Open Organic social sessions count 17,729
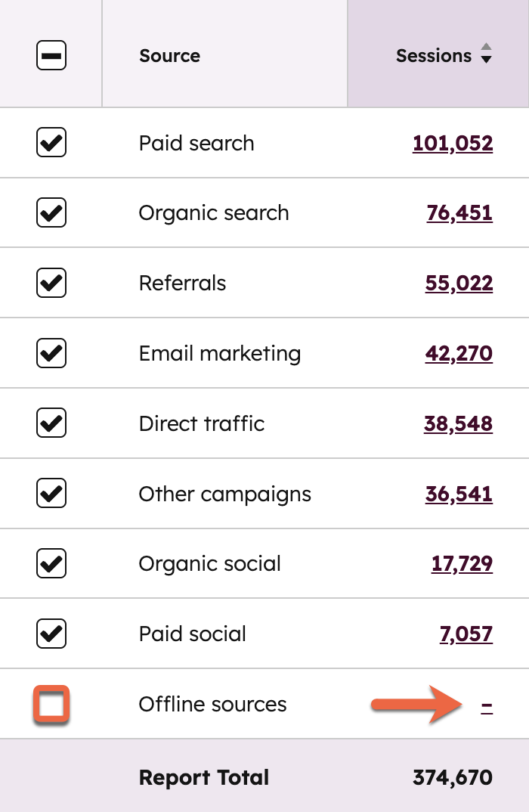The width and height of the screenshot is (529, 812). coord(462,563)
